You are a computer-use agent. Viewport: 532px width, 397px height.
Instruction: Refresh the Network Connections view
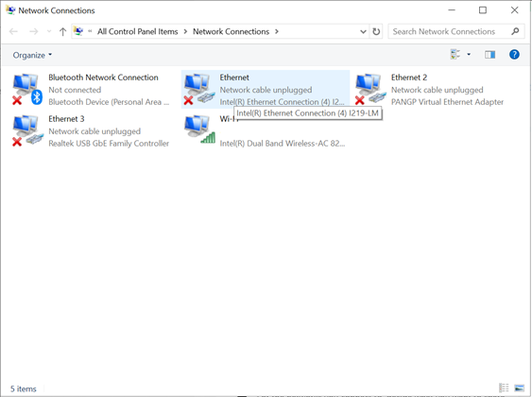click(376, 31)
